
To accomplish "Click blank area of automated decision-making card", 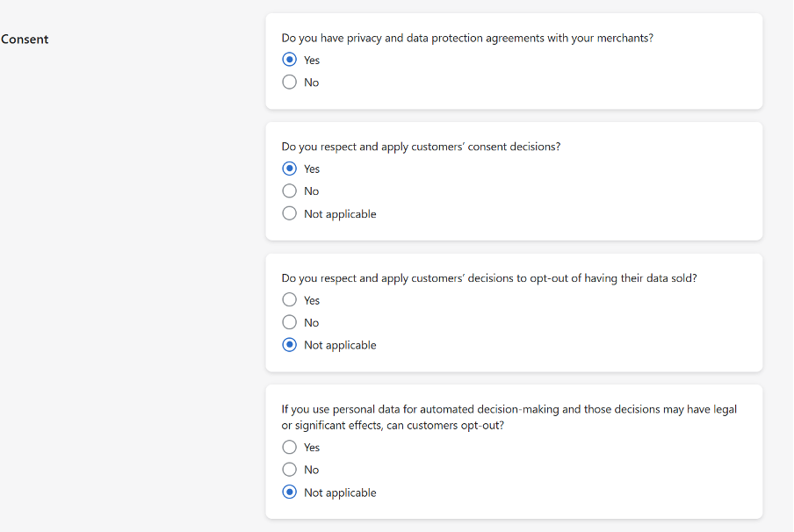I will pos(571,474).
